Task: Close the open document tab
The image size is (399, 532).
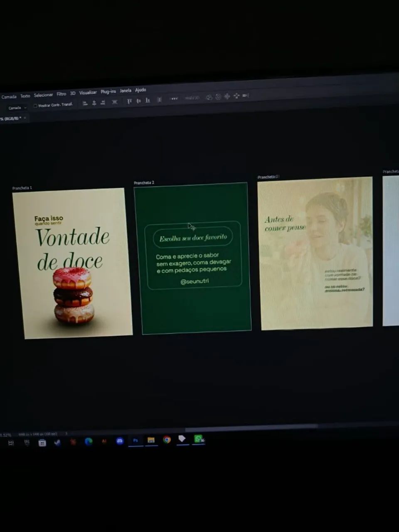Action: pyautogui.click(x=25, y=118)
